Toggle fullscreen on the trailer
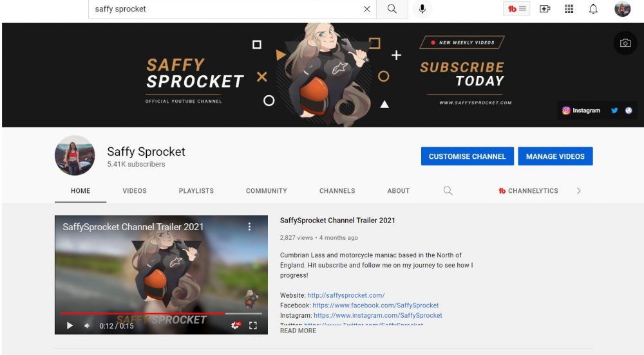Screen dimensions: 644x355 (x=253, y=325)
